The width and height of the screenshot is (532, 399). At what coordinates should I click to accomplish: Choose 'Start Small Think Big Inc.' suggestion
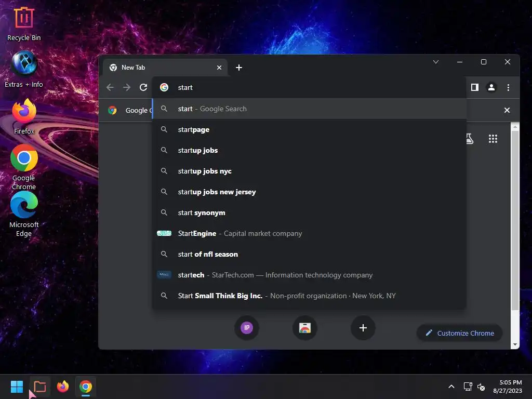(x=310, y=296)
